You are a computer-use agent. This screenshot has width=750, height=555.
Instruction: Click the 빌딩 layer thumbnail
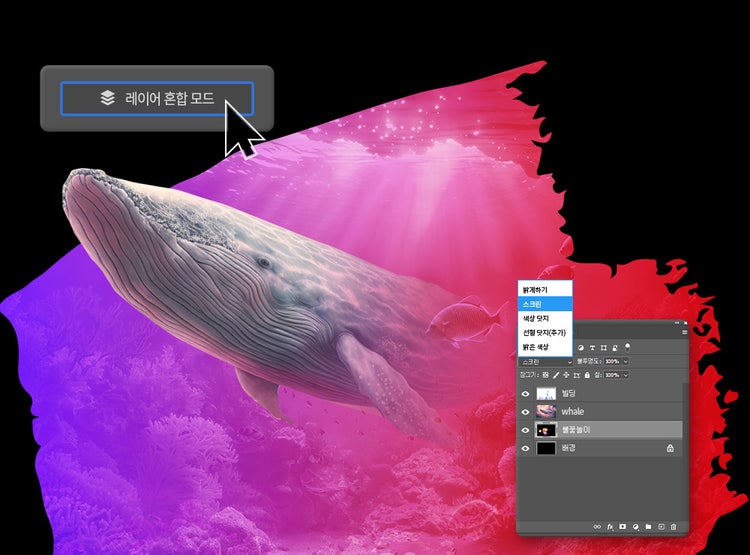pos(546,394)
